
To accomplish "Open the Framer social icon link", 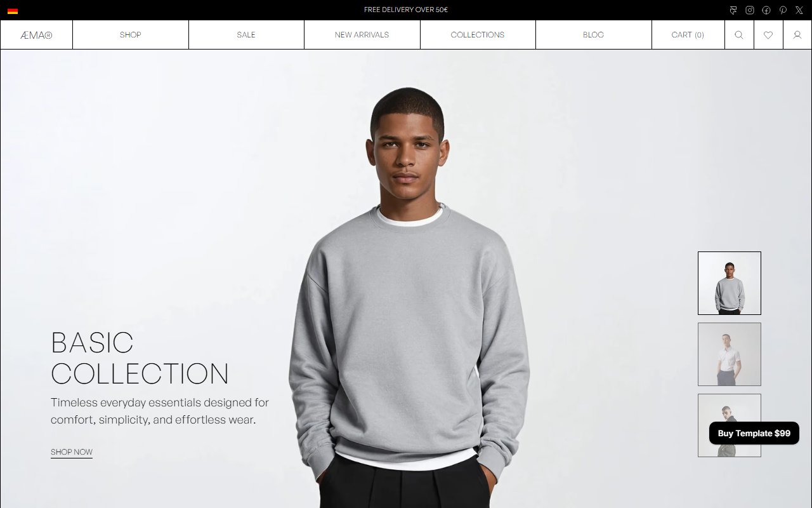I will 733,10.
